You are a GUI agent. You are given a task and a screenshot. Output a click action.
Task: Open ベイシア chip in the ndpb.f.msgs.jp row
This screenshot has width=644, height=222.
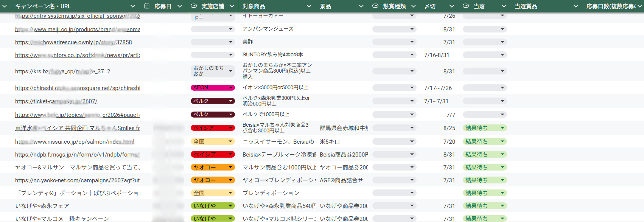point(213,154)
